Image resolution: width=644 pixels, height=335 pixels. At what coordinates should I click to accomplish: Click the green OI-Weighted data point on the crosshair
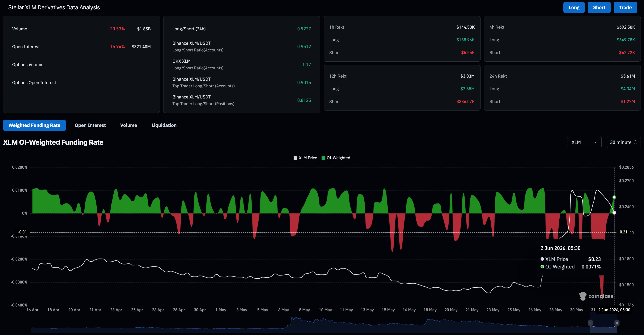tap(614, 197)
